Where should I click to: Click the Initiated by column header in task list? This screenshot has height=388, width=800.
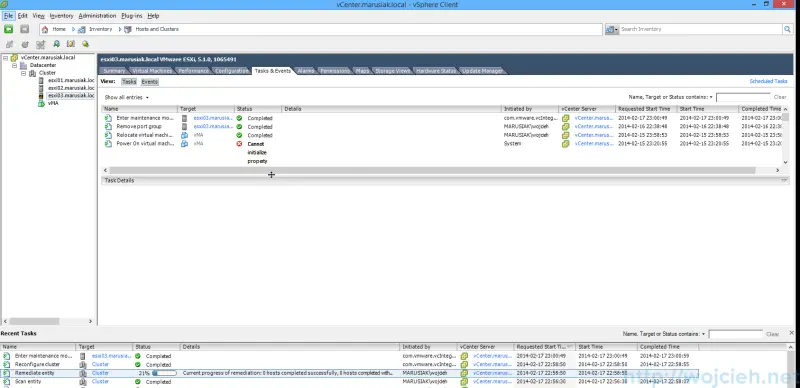pos(530,109)
